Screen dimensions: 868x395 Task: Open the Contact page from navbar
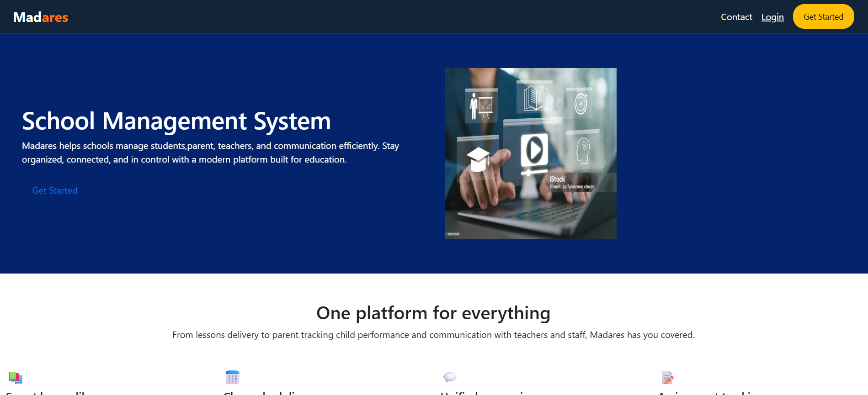tap(736, 17)
